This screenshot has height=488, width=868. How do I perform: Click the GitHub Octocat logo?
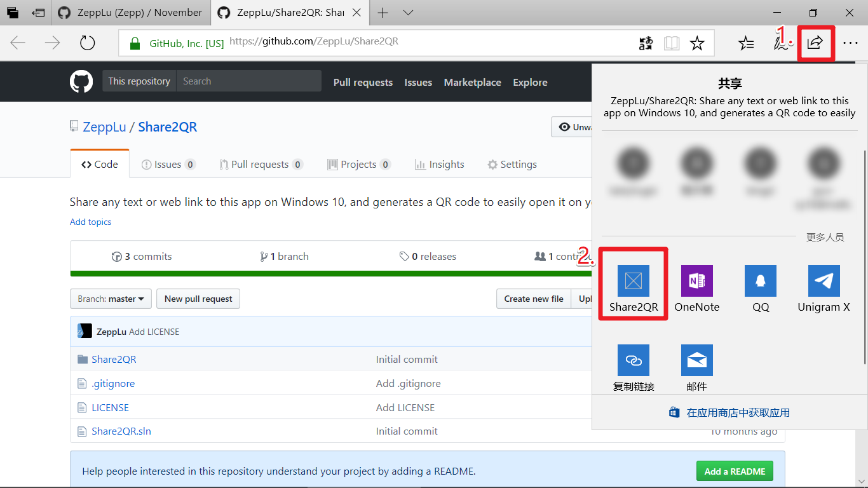[x=81, y=81]
